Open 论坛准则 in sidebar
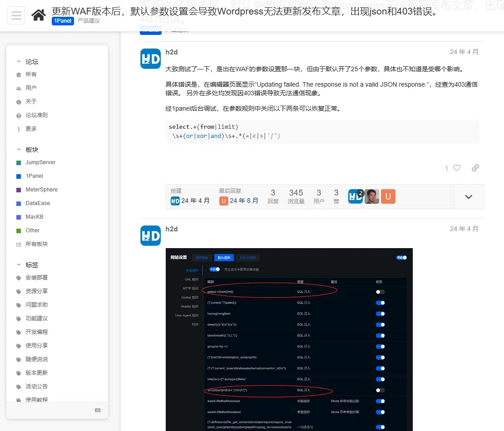This screenshot has height=431, width=504. (36, 115)
